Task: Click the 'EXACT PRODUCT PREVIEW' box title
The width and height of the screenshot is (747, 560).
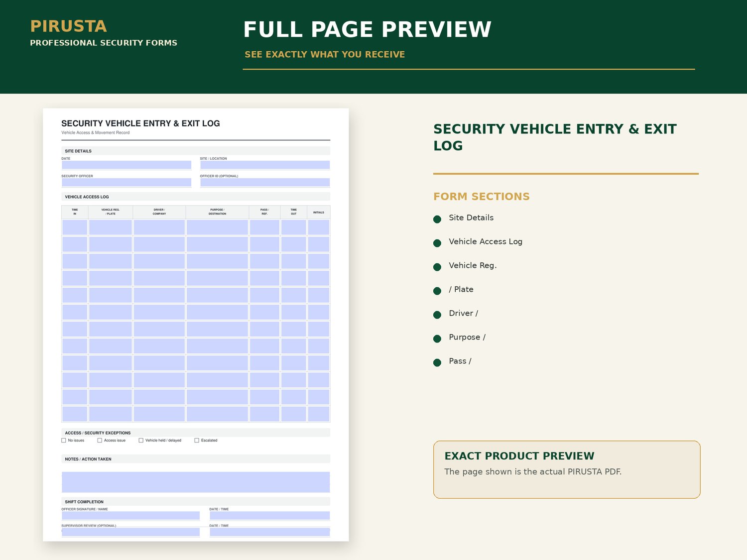Action: click(x=519, y=456)
